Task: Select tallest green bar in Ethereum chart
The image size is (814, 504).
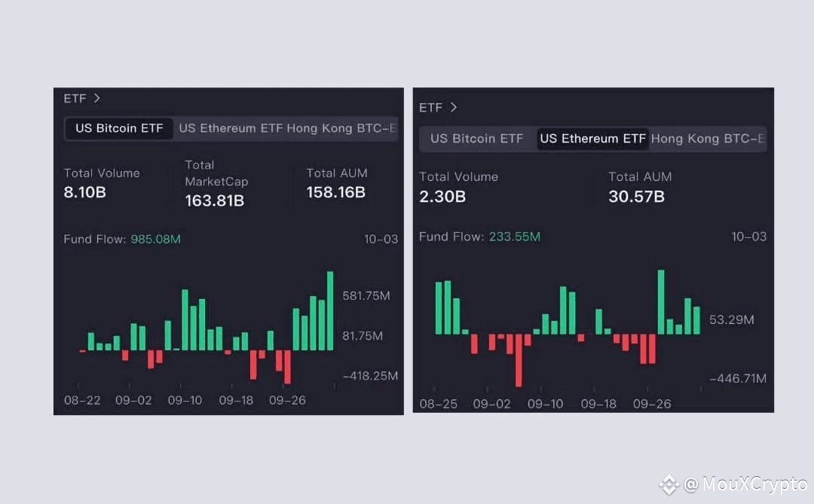Action: click(661, 302)
